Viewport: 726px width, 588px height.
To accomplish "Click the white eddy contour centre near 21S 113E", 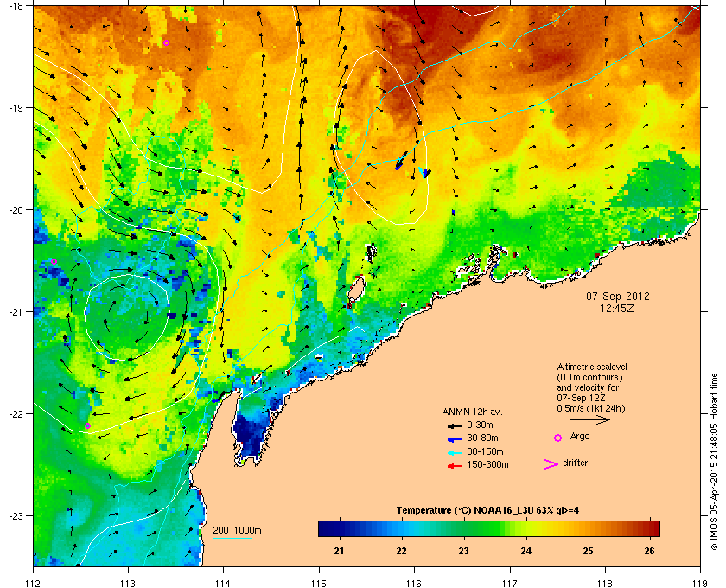I will (x=126, y=317).
